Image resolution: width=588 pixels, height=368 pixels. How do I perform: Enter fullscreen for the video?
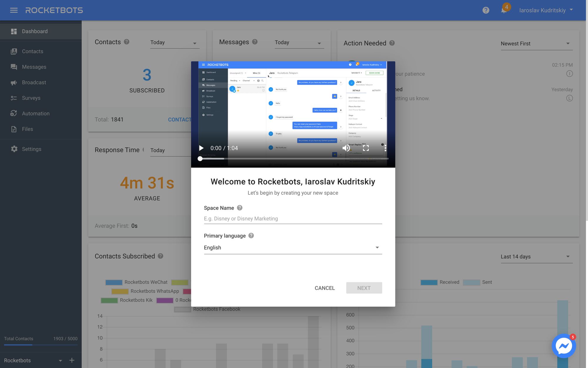coord(366,148)
